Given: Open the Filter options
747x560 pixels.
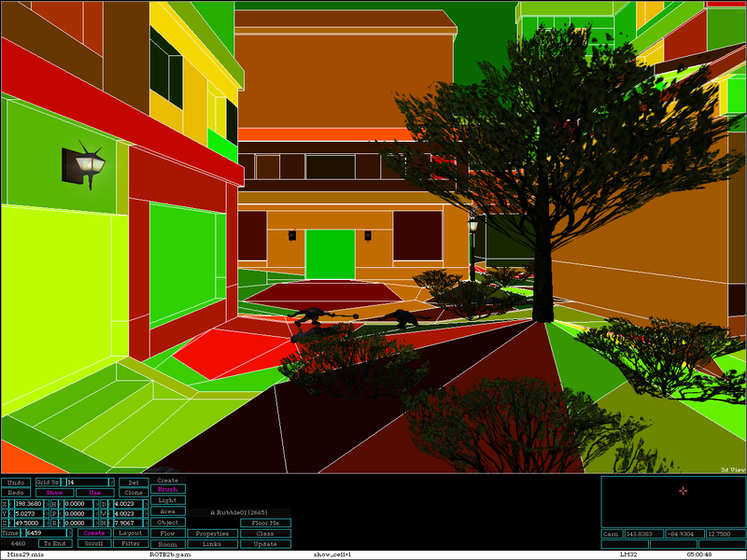Looking at the screenshot, I should [x=132, y=543].
